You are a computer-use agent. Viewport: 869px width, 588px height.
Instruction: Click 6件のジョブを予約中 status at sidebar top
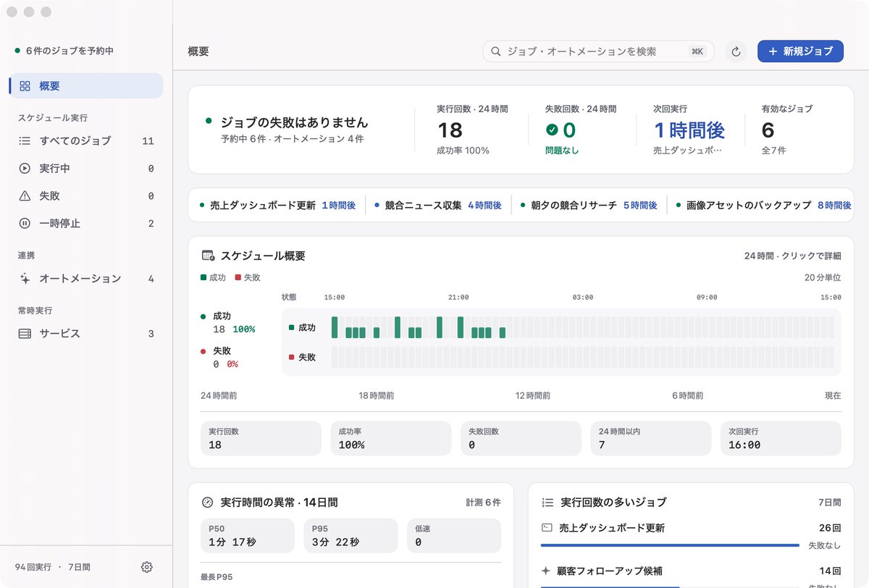[64, 51]
